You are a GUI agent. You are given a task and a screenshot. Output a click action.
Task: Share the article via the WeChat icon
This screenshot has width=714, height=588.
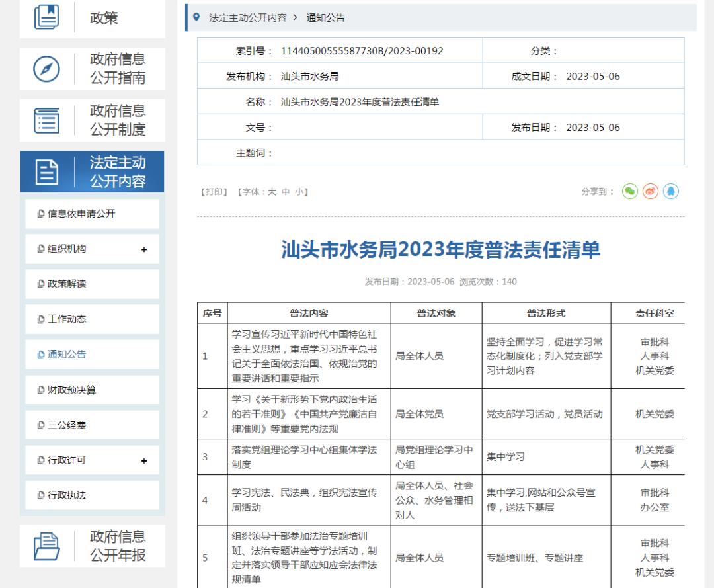(629, 191)
